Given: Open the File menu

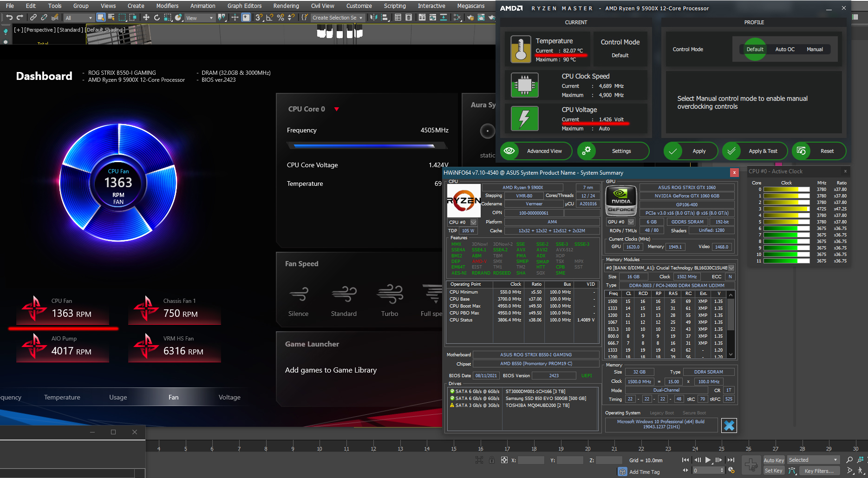Looking at the screenshot, I should 10,6.
